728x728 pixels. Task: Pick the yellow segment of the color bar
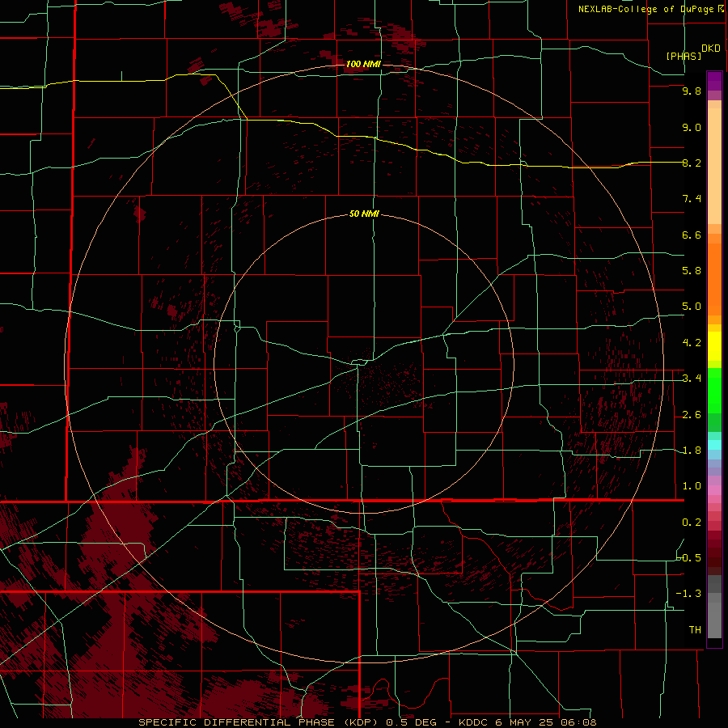pos(714,346)
